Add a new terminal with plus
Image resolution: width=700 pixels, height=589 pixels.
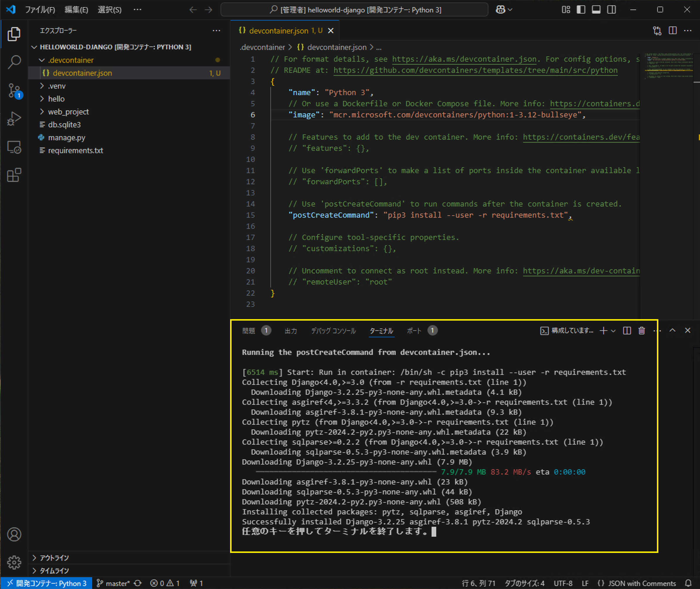coord(603,331)
